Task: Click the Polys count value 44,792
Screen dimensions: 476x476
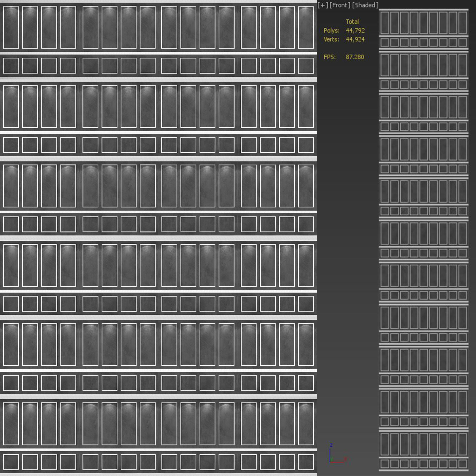Action: (x=355, y=30)
